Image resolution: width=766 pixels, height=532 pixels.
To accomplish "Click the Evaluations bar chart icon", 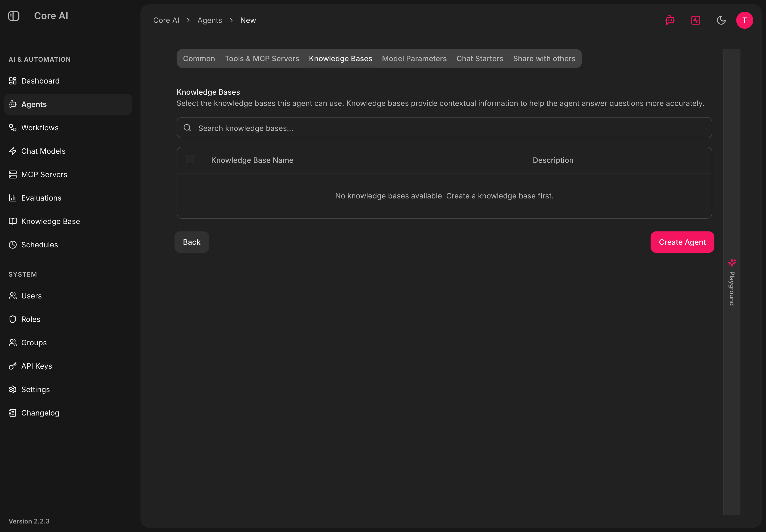I will tap(13, 198).
